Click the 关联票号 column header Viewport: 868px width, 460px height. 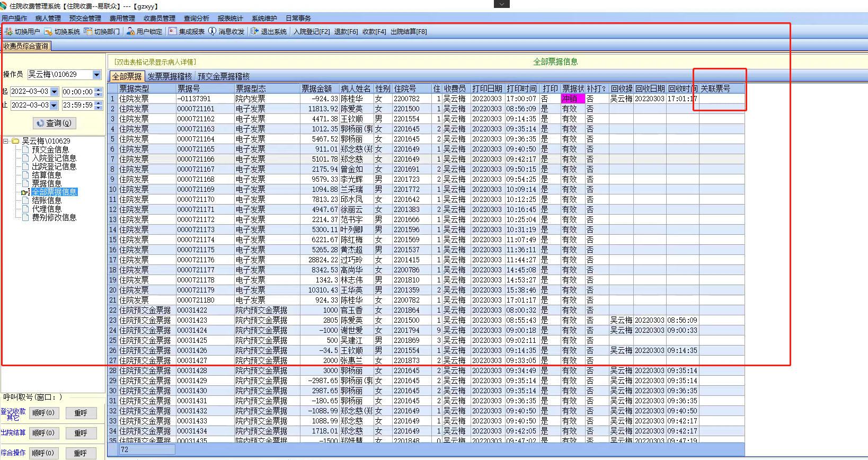click(722, 89)
